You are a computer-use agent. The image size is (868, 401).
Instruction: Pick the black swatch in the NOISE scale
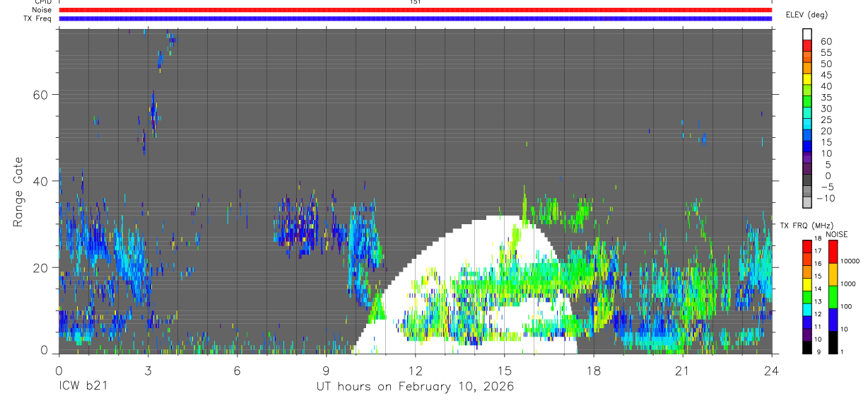tap(832, 342)
